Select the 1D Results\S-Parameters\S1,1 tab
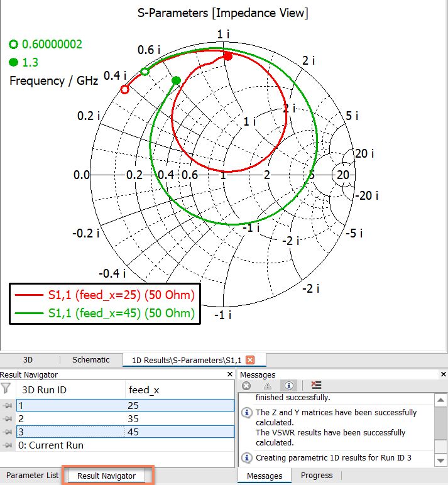 point(194,360)
